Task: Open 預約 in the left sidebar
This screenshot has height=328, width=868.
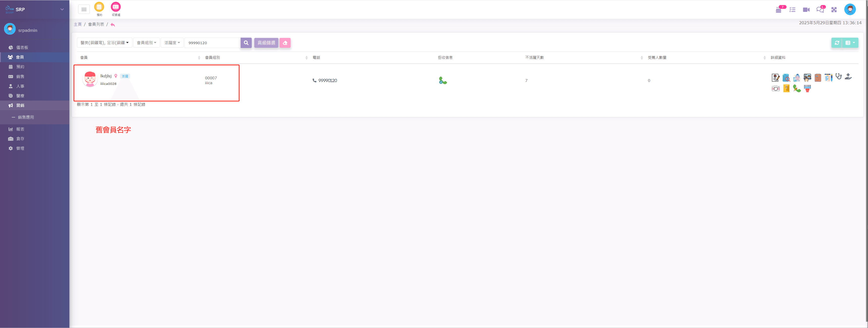Action: coord(20,67)
